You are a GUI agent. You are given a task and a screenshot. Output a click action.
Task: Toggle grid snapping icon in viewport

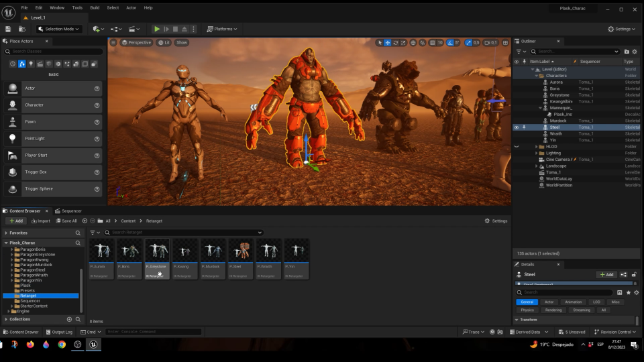tap(432, 43)
